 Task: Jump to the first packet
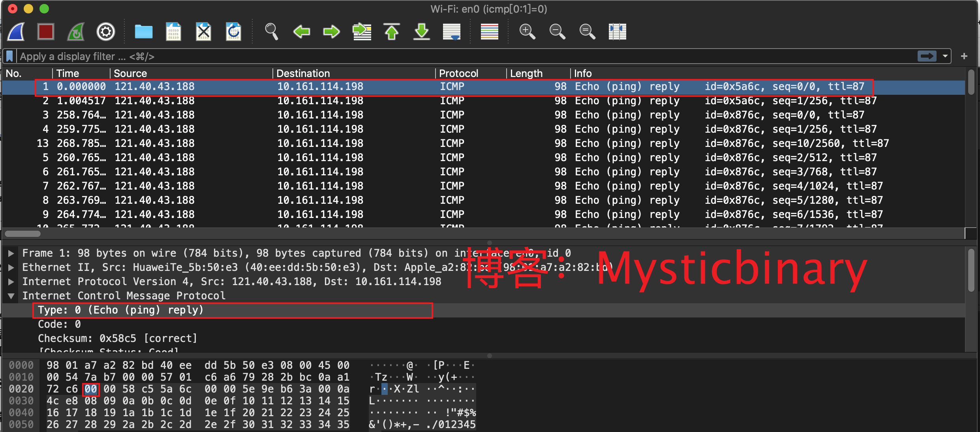point(391,32)
